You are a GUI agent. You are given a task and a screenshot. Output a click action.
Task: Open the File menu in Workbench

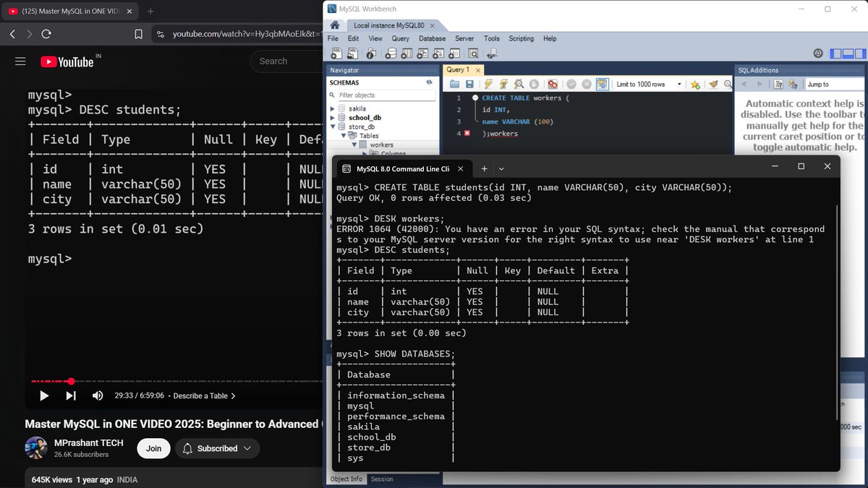[333, 38]
